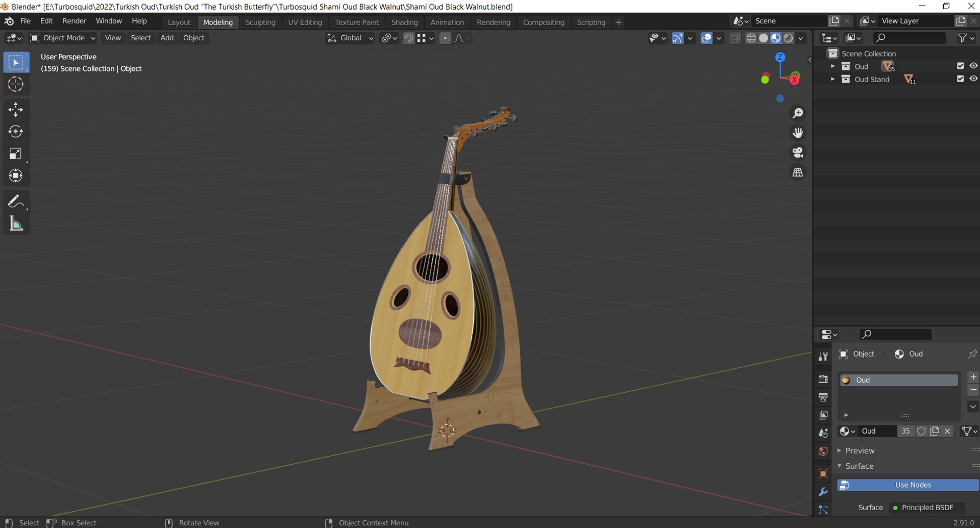Uncheck the Oud Stand collection checkbox

coord(960,79)
